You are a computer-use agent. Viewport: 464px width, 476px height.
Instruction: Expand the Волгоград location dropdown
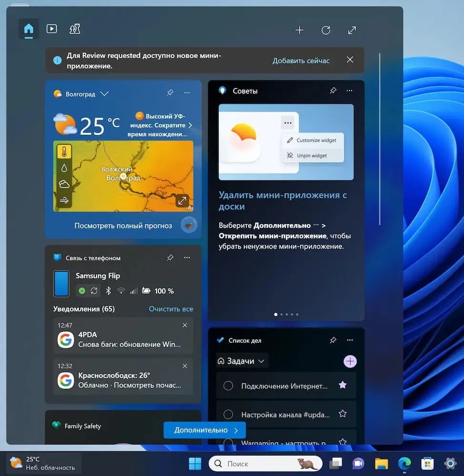(x=105, y=94)
